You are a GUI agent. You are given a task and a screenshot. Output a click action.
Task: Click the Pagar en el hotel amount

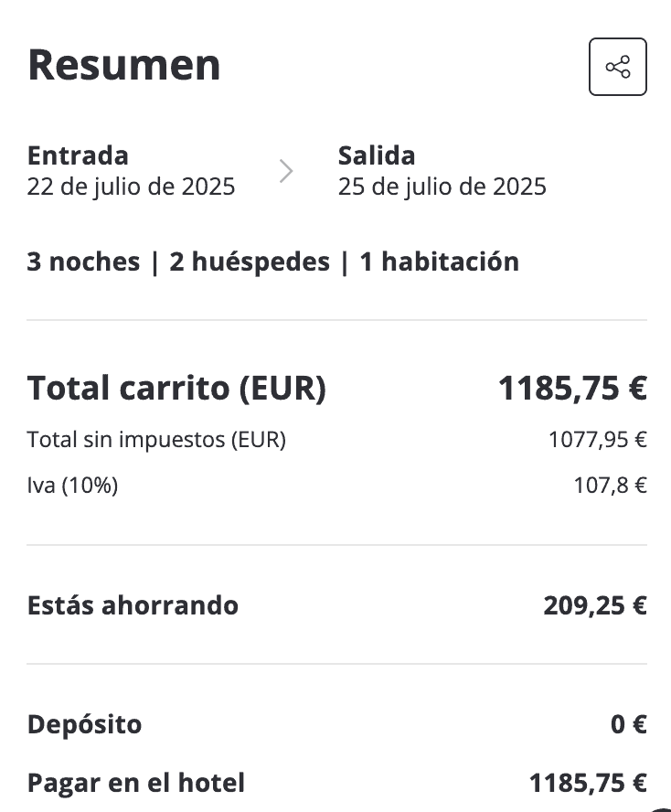(588, 784)
